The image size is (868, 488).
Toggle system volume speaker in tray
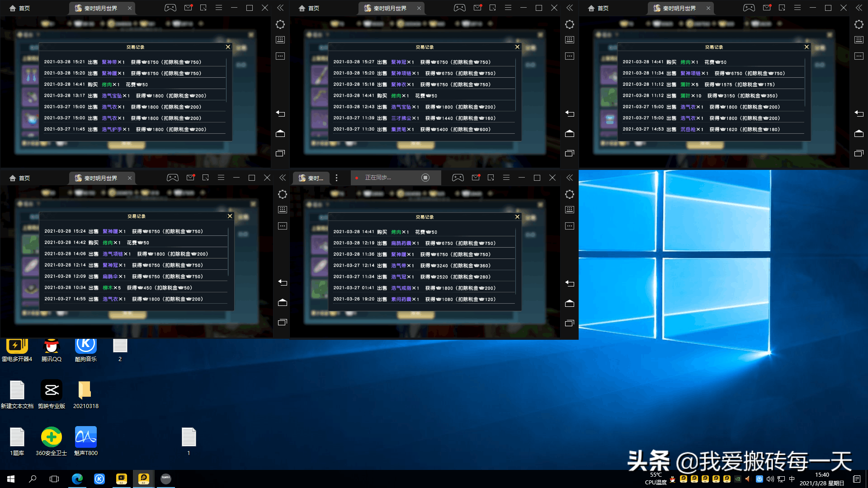coord(770,479)
